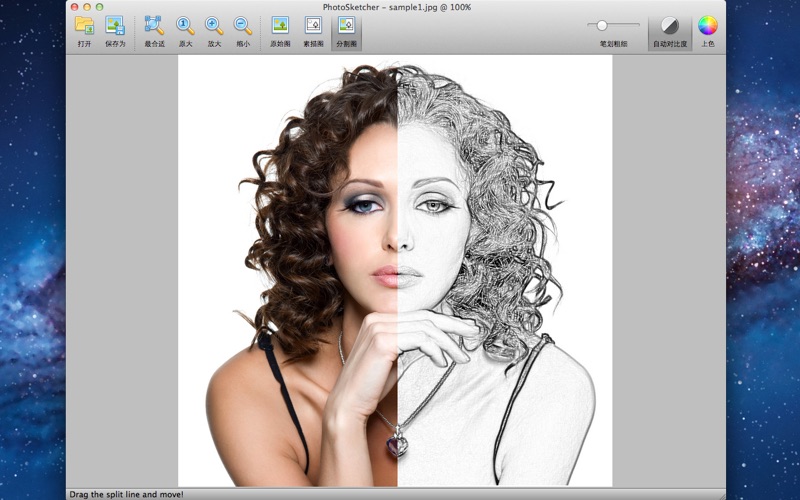
Task: Click the 笔划粗细 stroke thickness slider knob
Action: coord(602,24)
